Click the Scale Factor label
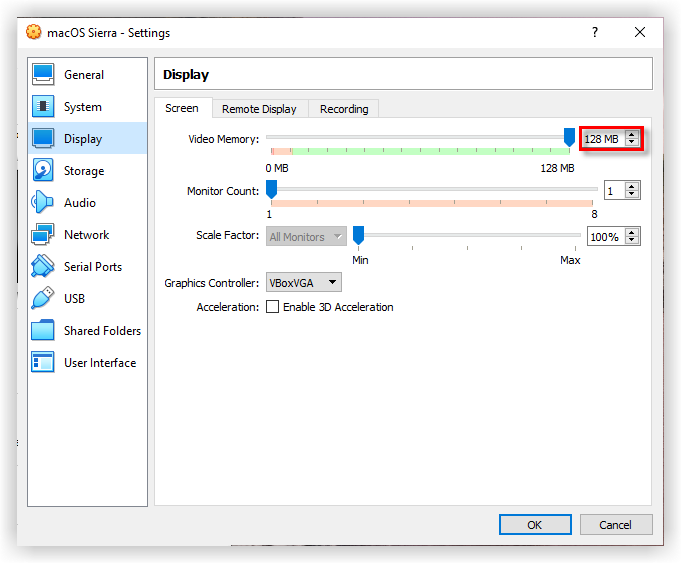Viewport: 682px width, 564px height. 227,235
